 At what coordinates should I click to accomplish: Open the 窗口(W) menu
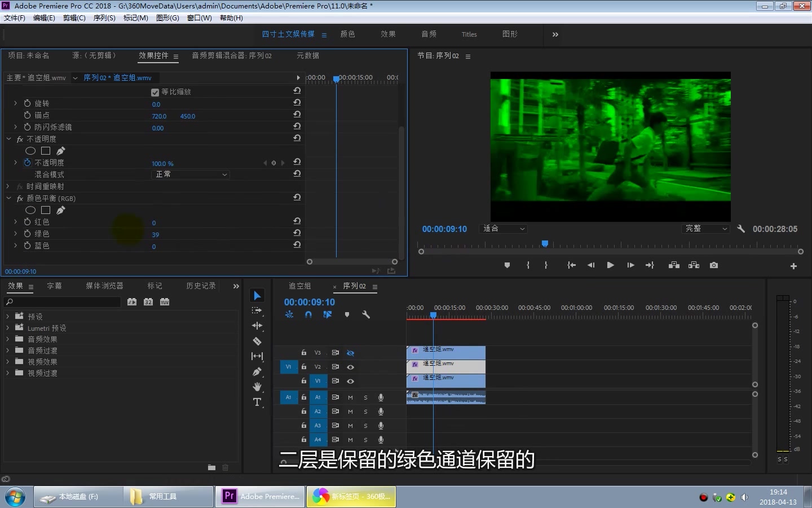tap(199, 18)
